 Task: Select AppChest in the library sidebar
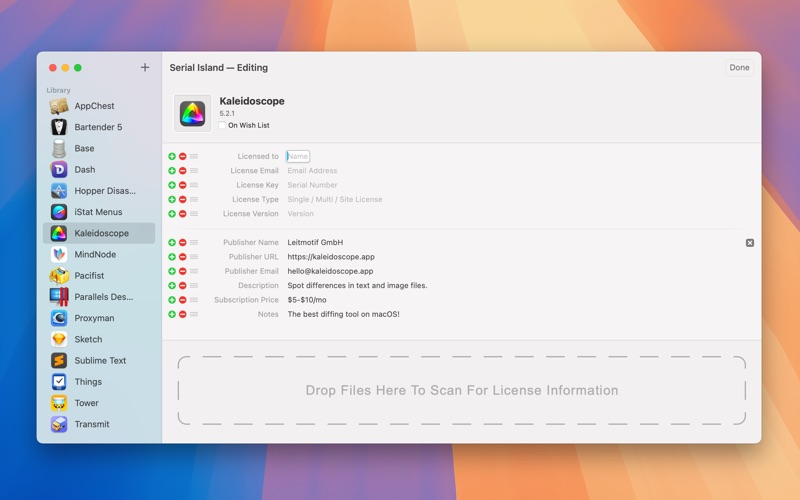(99, 106)
